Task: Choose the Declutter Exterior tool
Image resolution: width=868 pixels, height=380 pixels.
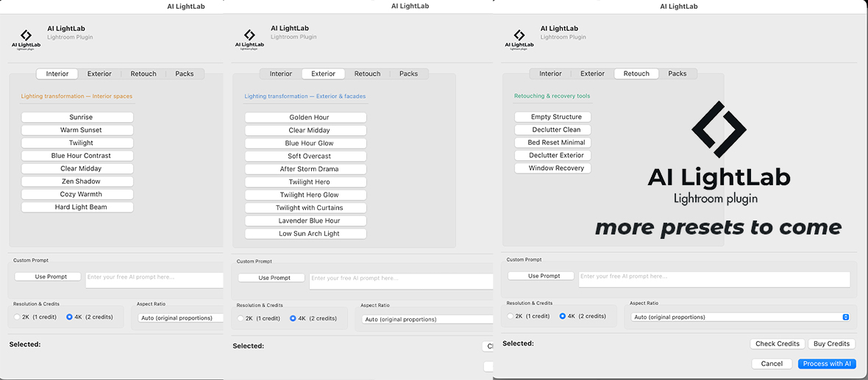Action: (x=553, y=155)
